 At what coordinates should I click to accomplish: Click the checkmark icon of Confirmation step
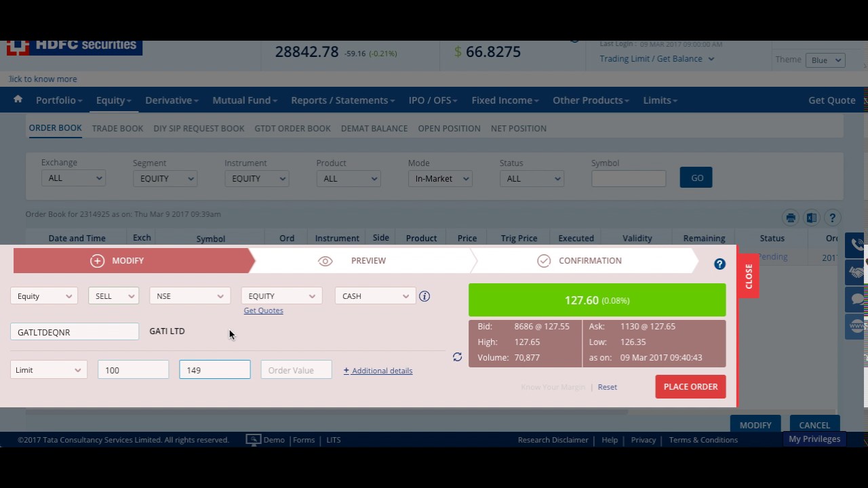tap(544, 261)
